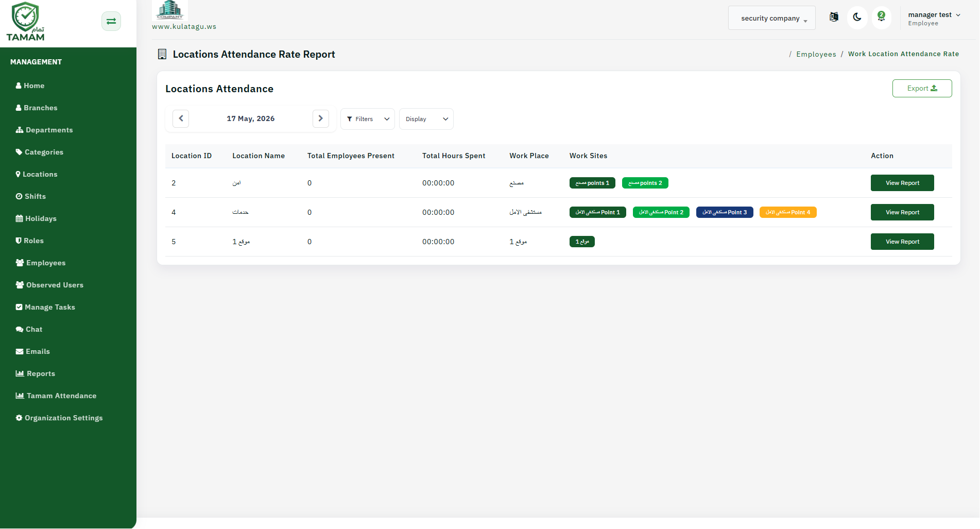The width and height of the screenshot is (980, 529).
Task: Click the Holidays calendar icon
Action: (x=19, y=218)
